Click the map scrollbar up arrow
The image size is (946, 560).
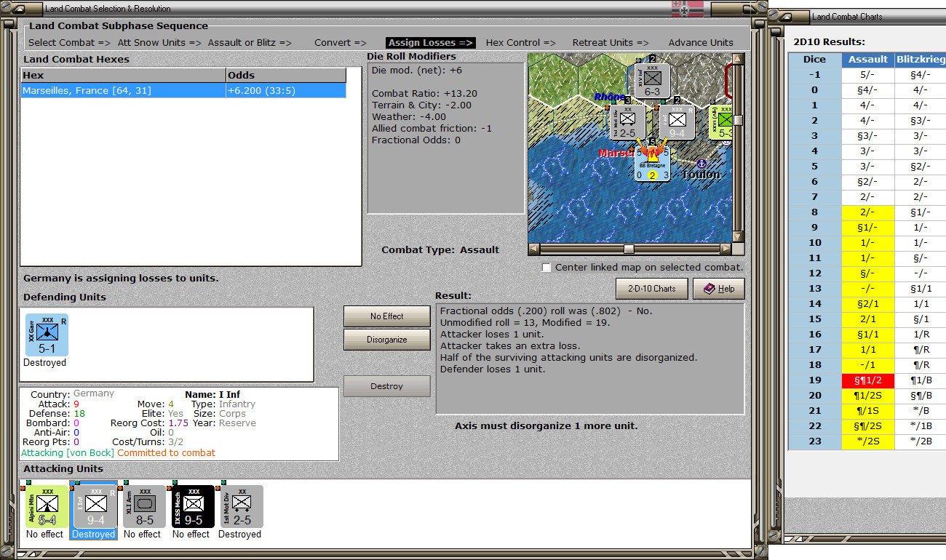coord(738,59)
